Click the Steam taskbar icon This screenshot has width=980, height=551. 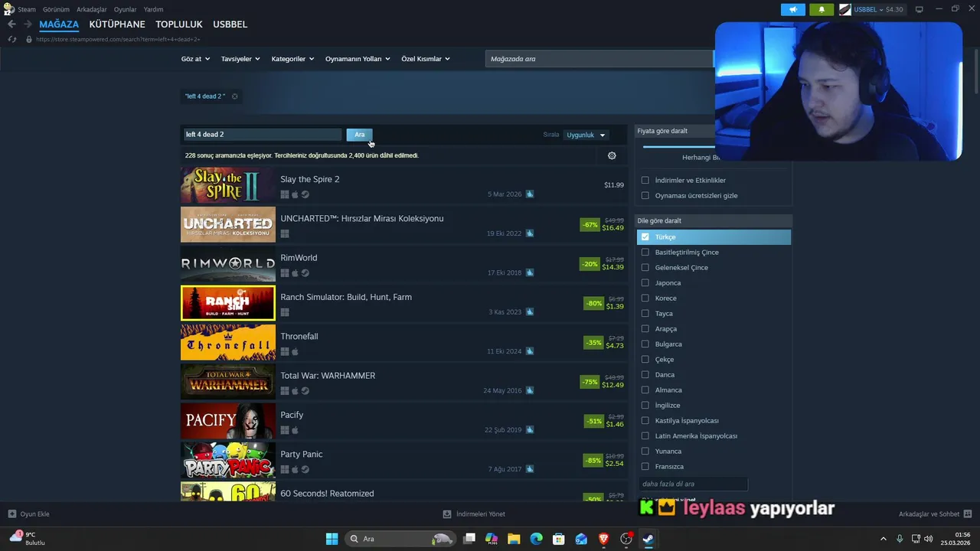pyautogui.click(x=648, y=539)
